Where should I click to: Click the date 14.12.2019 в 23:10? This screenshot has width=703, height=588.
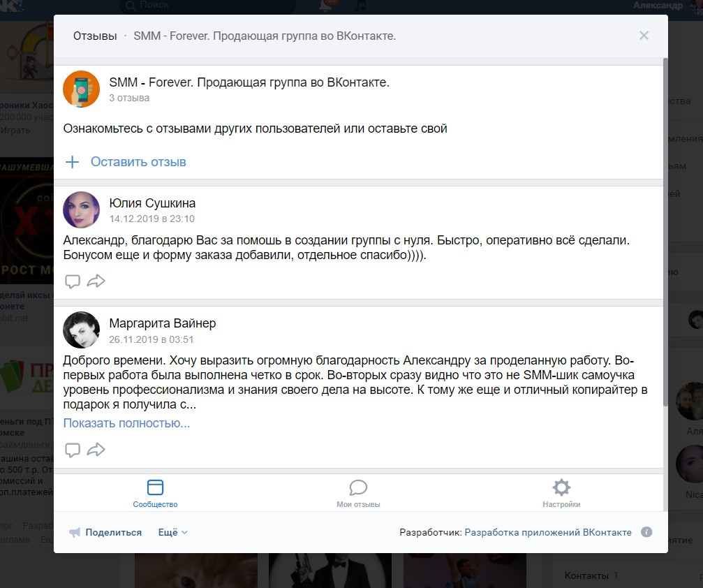point(152,219)
